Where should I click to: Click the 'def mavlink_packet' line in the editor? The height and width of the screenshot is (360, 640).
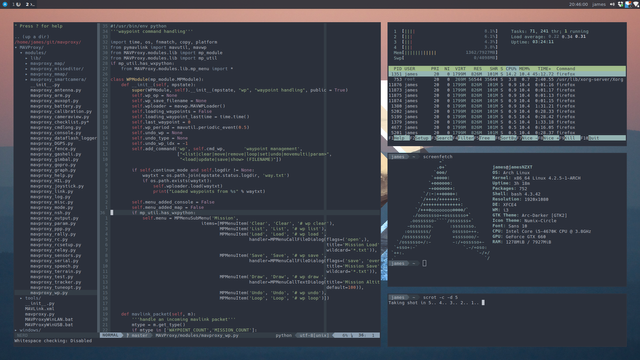(x=158, y=314)
